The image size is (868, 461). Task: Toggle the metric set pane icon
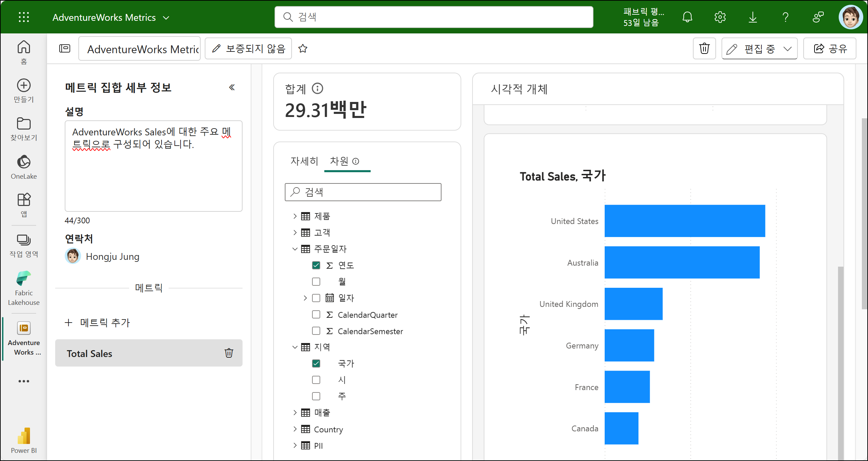(x=65, y=48)
